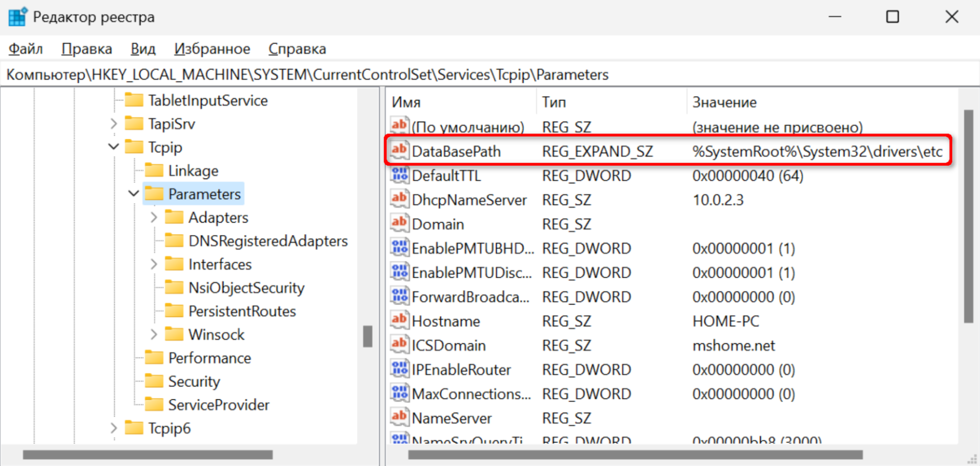The height and width of the screenshot is (466, 980).
Task: Click the REG_EXPAND_SZ type cell
Action: click(x=598, y=151)
